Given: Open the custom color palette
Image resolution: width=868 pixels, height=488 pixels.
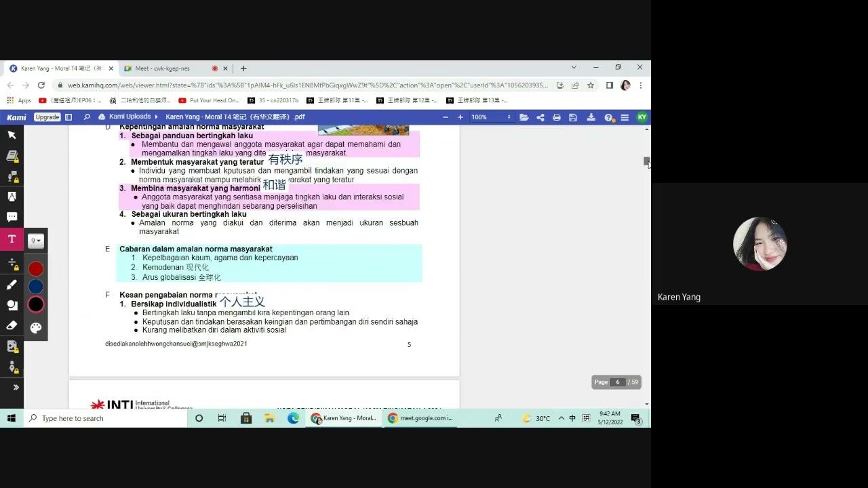Looking at the screenshot, I should pos(36,328).
